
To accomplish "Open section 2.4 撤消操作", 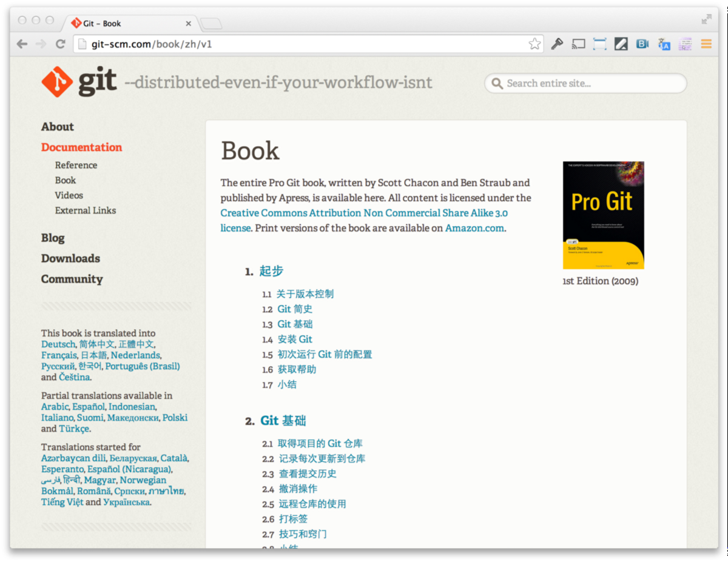I will coord(298,489).
